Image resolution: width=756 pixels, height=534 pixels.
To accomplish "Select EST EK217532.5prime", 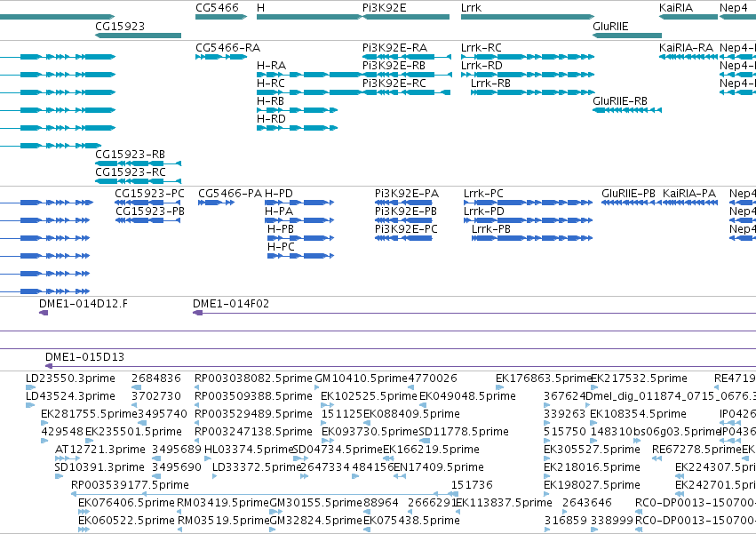I will (x=594, y=387).
